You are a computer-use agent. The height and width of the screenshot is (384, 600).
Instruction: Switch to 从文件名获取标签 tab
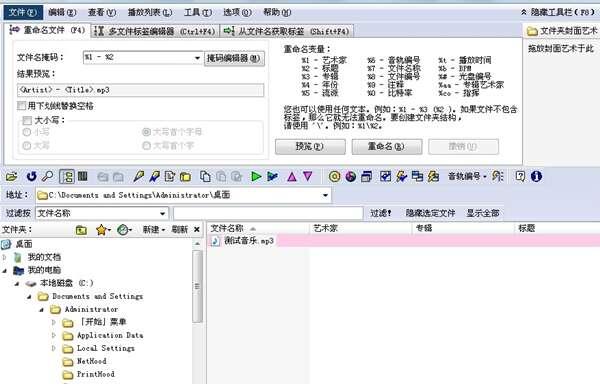pyautogui.click(x=286, y=31)
